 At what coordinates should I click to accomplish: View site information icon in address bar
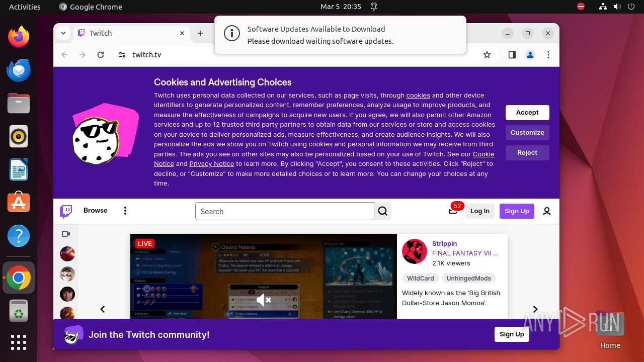coord(122,55)
